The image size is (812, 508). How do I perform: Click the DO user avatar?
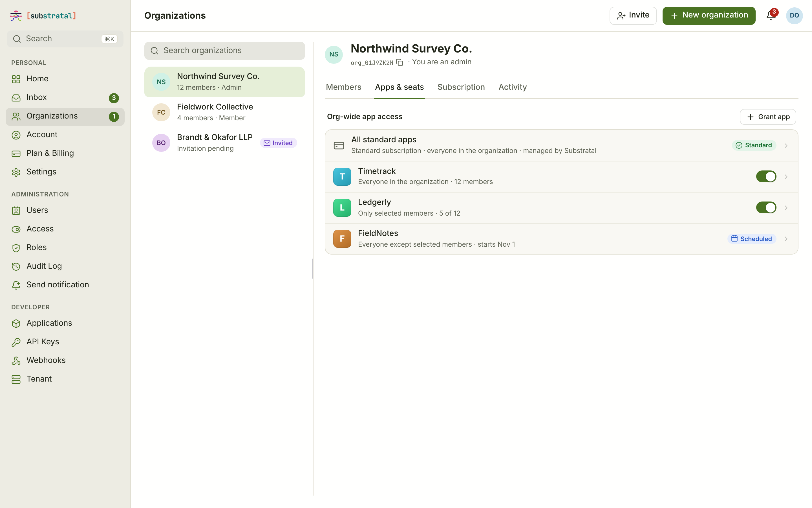click(x=794, y=16)
